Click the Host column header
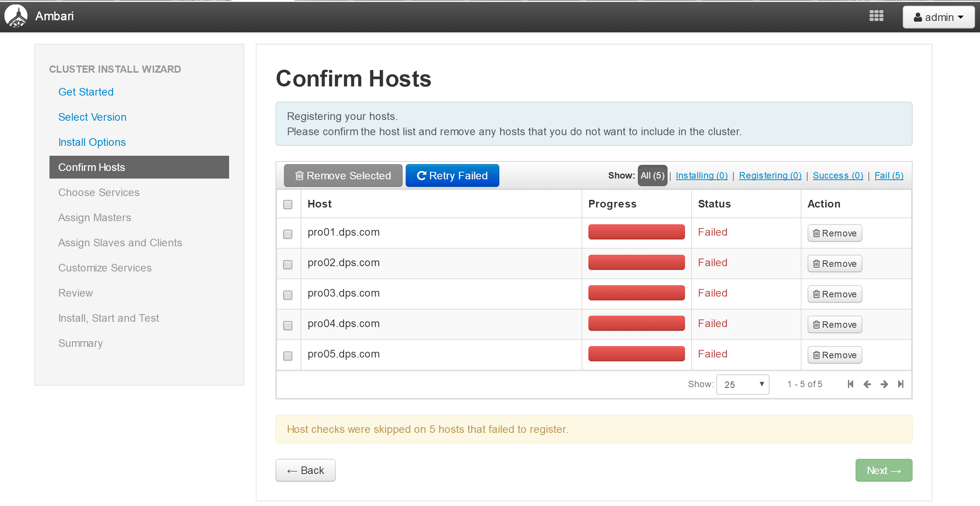980x506 pixels. coord(320,204)
